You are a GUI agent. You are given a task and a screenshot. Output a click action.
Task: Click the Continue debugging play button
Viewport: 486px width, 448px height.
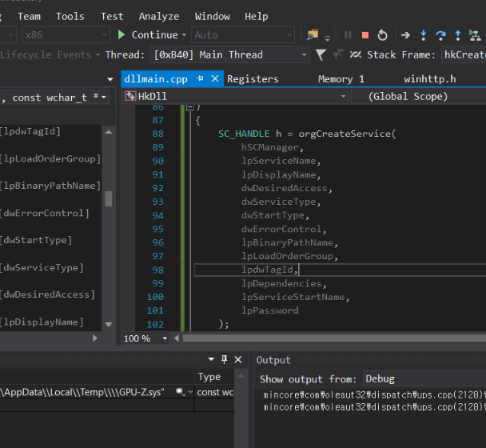click(121, 35)
